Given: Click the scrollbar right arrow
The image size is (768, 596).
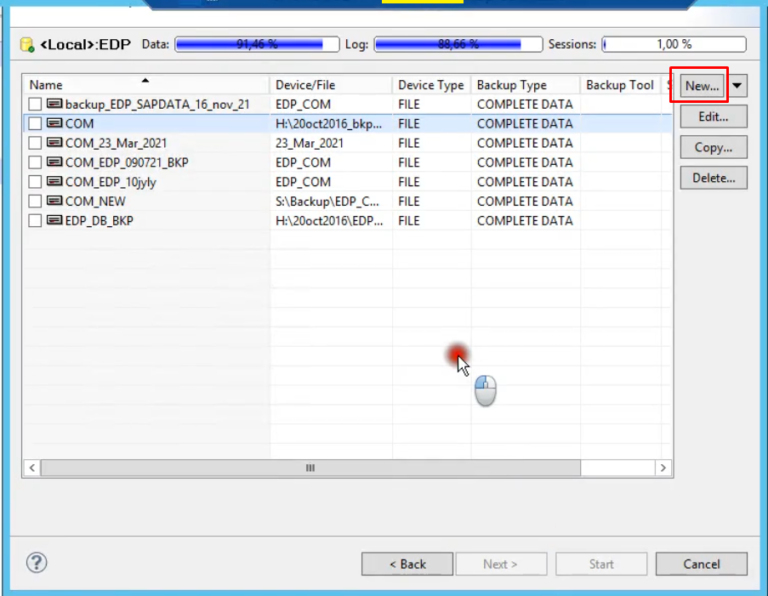Looking at the screenshot, I should pos(663,468).
